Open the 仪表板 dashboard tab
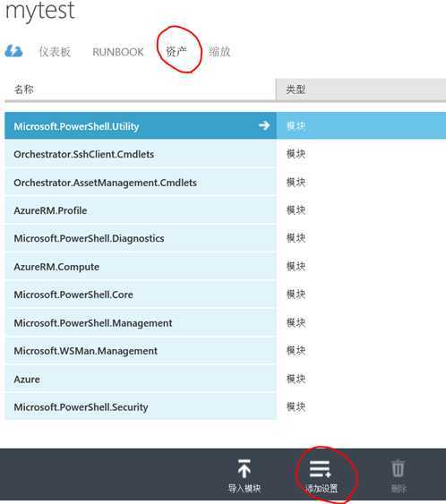 click(x=55, y=51)
